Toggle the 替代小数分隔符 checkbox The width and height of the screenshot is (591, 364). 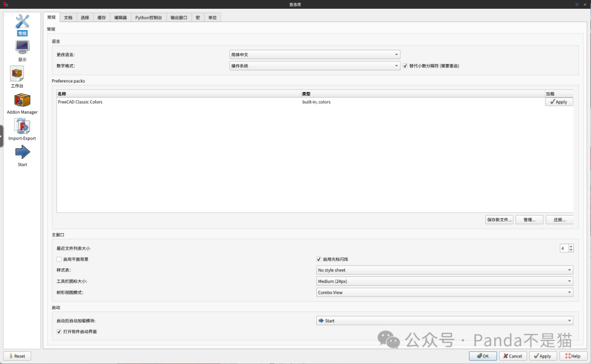(x=405, y=66)
